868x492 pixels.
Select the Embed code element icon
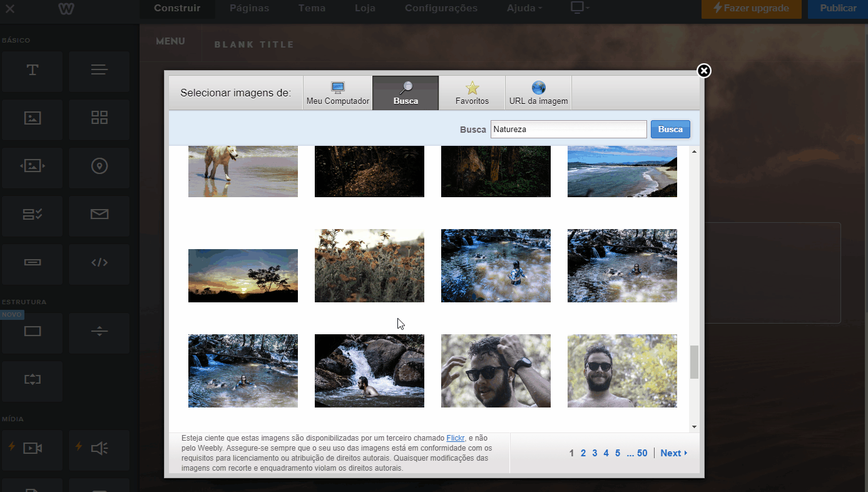point(99,262)
